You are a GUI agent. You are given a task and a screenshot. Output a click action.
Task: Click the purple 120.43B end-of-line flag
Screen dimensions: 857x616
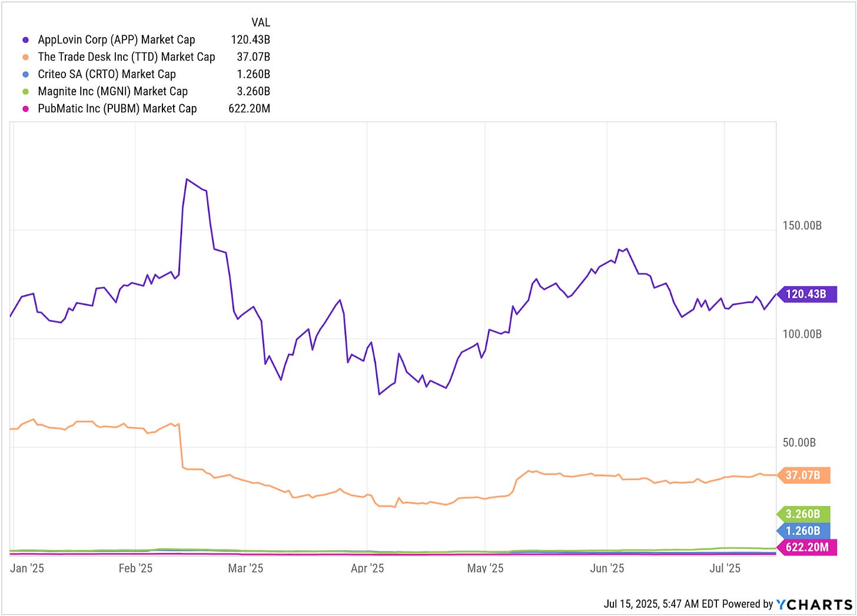coord(807,294)
